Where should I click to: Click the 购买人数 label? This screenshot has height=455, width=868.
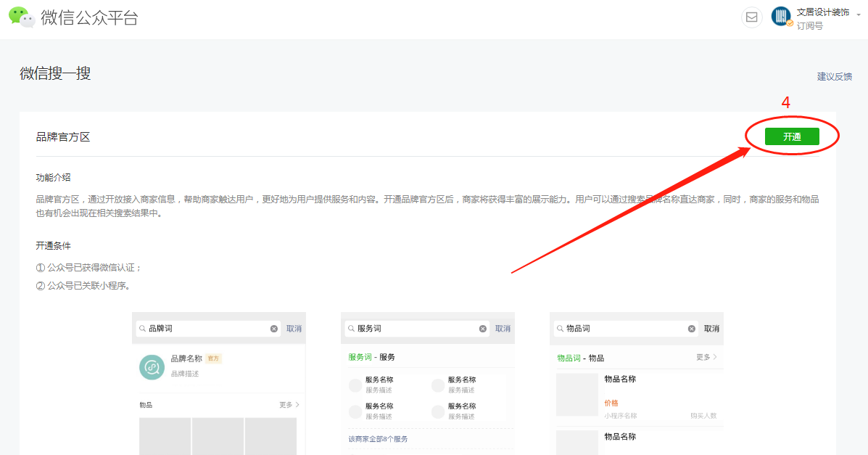click(x=703, y=416)
